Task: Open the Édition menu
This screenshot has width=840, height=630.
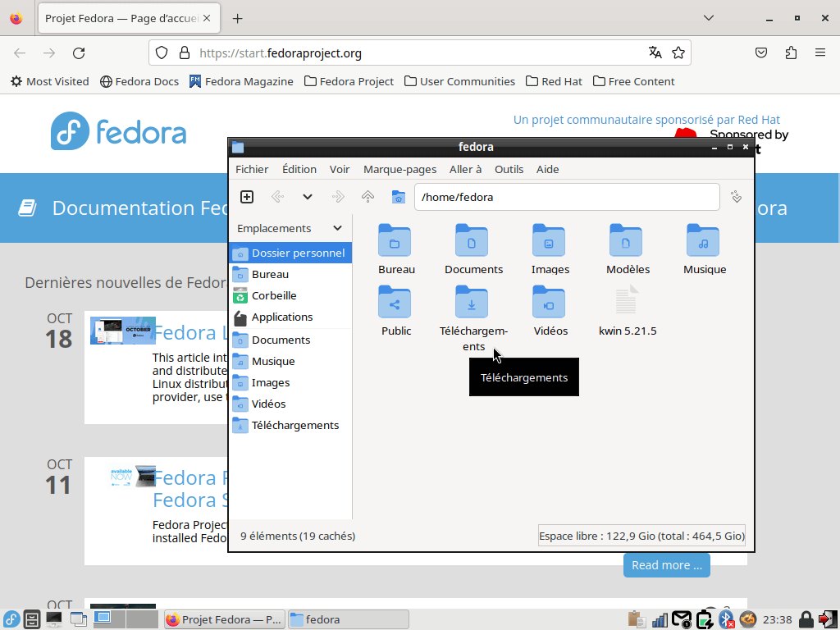Action: click(x=299, y=169)
